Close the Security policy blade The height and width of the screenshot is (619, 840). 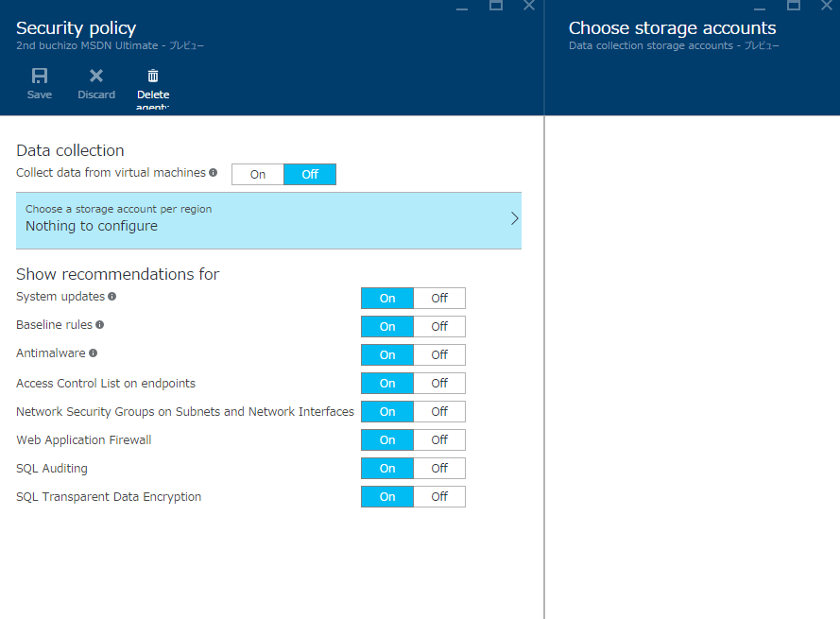(x=529, y=6)
